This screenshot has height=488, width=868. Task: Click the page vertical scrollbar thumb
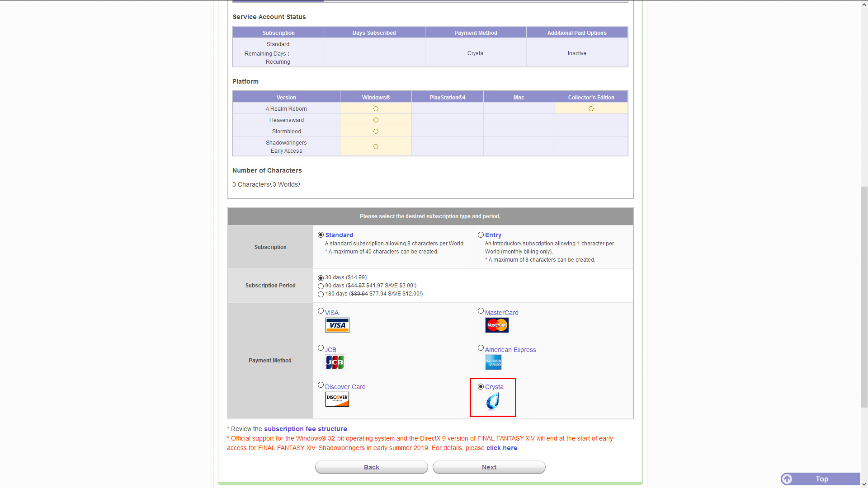click(x=864, y=297)
